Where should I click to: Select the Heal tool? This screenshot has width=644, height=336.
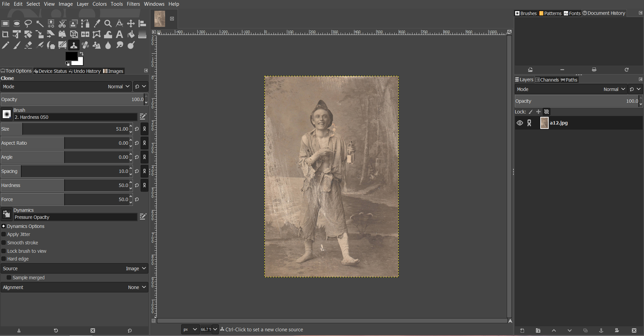tap(85, 45)
